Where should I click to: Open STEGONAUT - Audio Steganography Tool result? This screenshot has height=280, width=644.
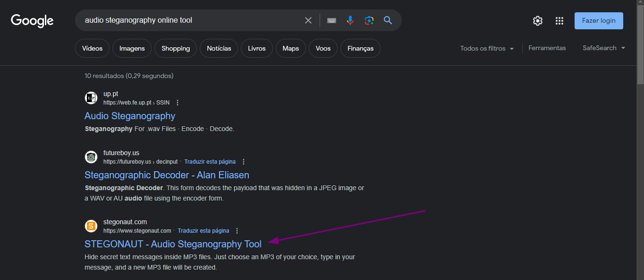point(173,244)
